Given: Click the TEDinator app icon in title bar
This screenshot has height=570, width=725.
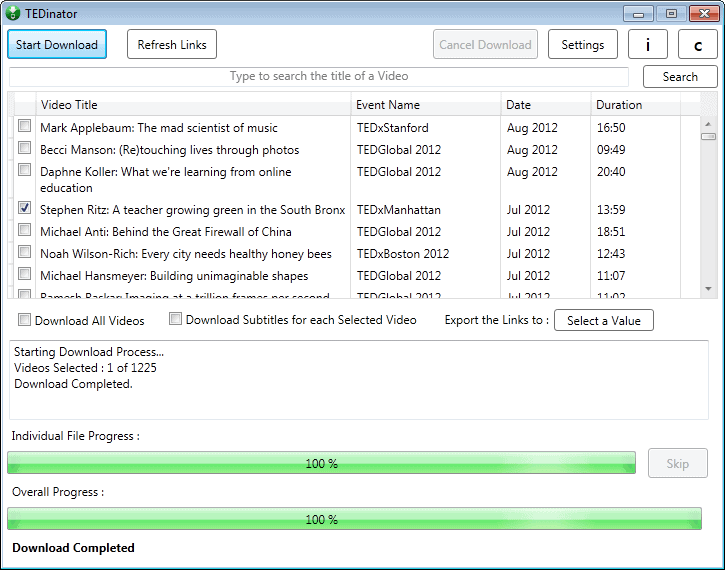Looking at the screenshot, I should (x=12, y=13).
